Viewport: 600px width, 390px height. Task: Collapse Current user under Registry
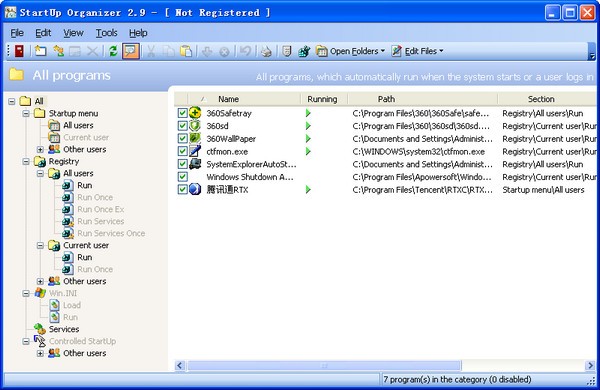41,245
